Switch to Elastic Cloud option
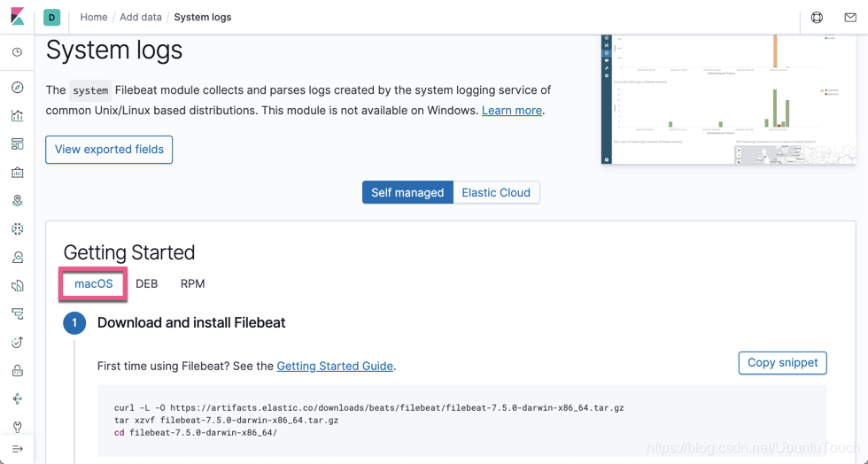Screen dimensions: 868x464 pos(496,192)
